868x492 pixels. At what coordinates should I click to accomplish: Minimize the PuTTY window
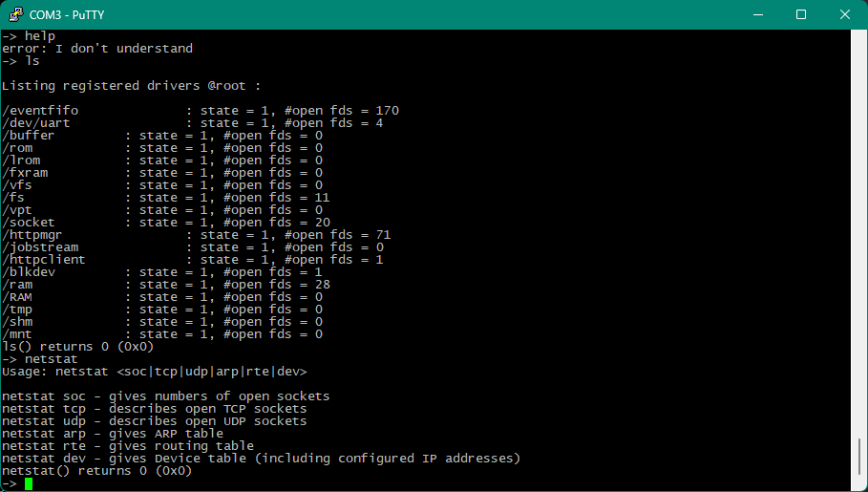tap(757, 14)
